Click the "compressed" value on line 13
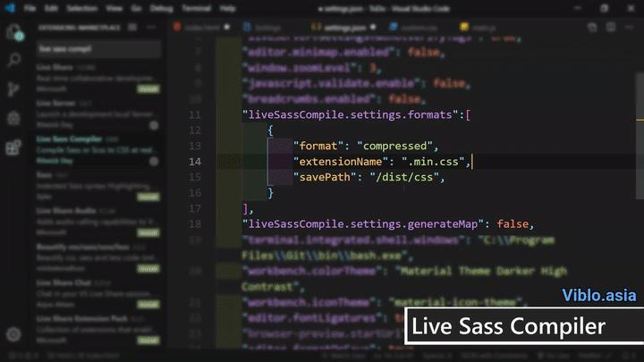The width and height of the screenshot is (644, 362). (x=394, y=146)
